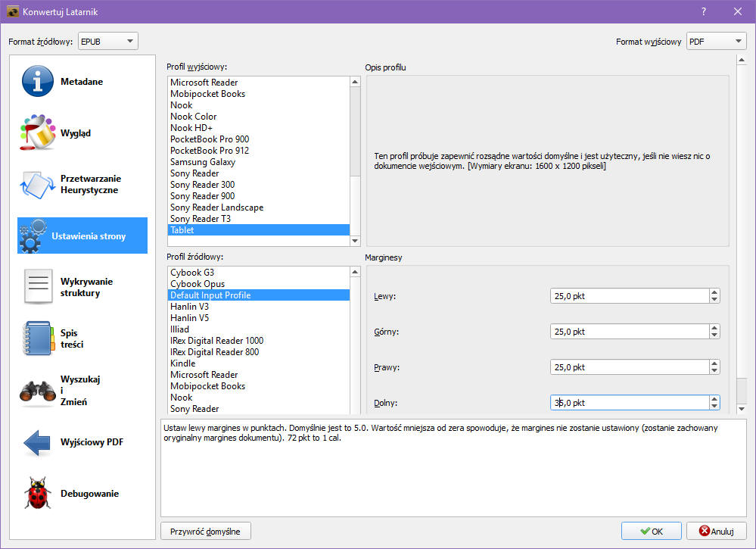Confirm conversion with OK button
756x549 pixels.
click(651, 532)
